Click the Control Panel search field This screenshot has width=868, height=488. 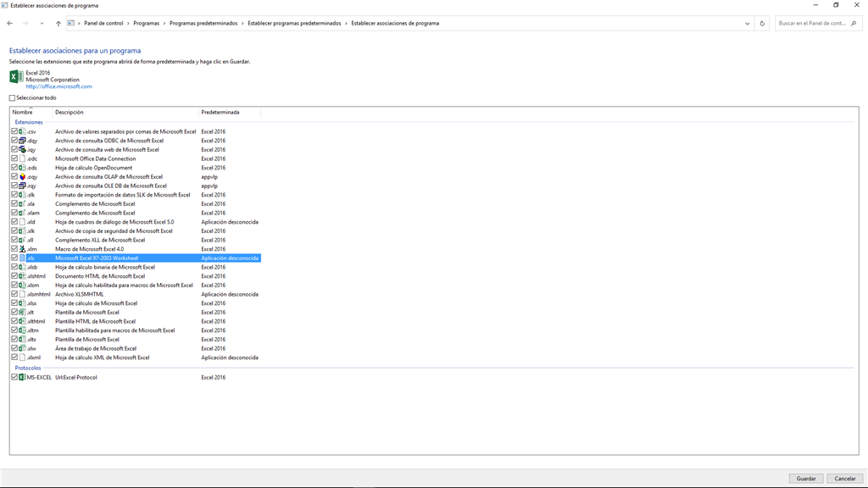pos(818,23)
